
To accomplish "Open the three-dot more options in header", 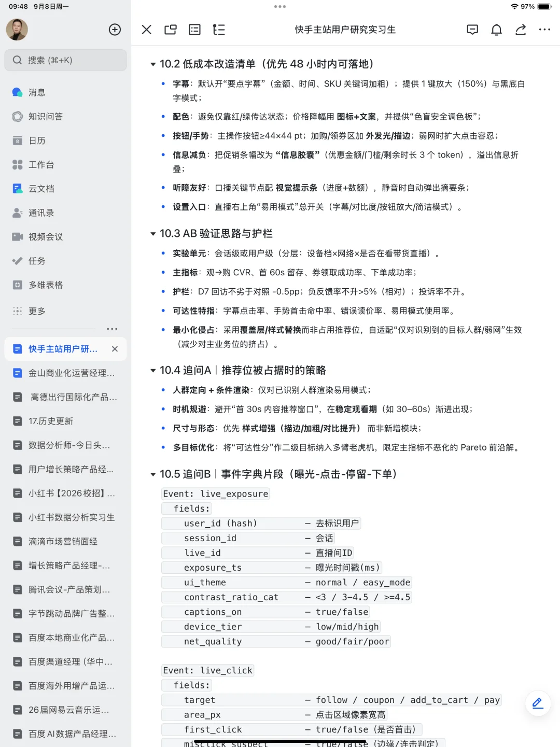I will [x=544, y=30].
